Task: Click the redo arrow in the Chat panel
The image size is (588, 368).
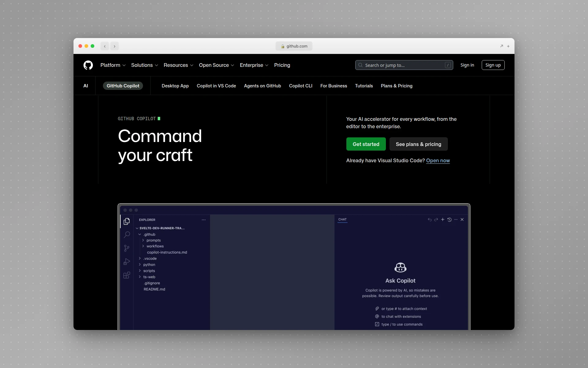Action: [436, 220]
